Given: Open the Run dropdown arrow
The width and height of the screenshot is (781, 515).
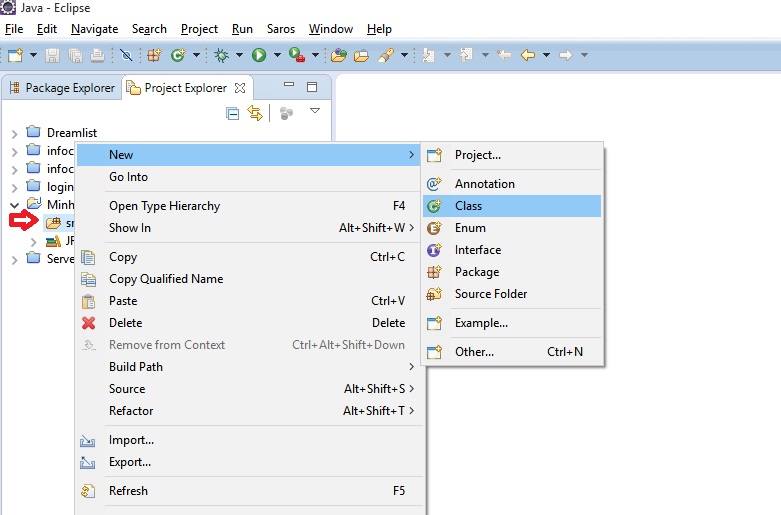Looking at the screenshot, I should (277, 55).
